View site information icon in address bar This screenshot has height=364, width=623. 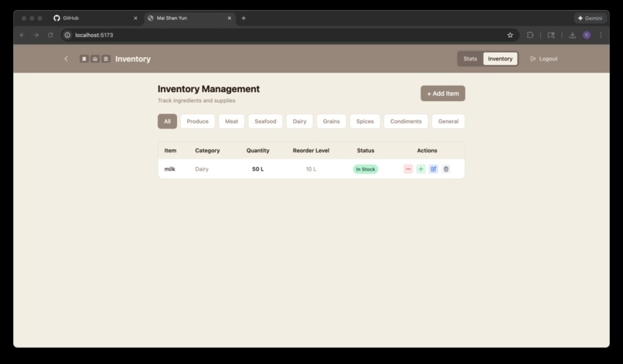67,35
